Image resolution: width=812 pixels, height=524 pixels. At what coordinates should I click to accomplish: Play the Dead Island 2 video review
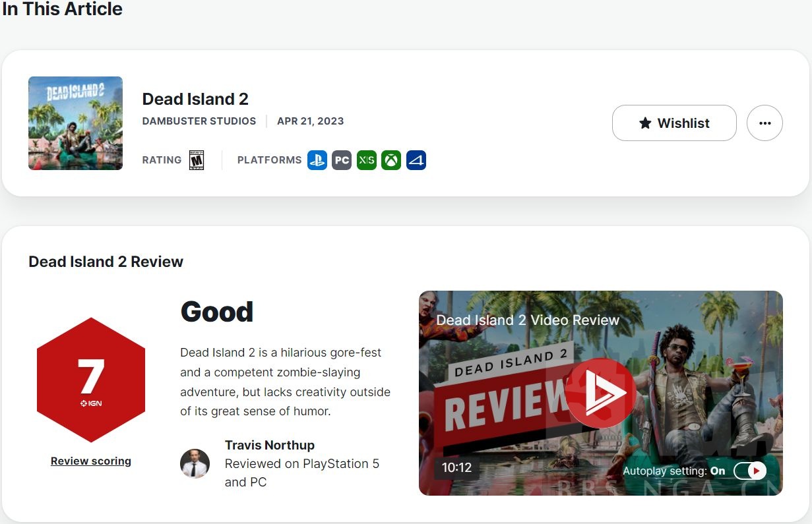pos(600,393)
